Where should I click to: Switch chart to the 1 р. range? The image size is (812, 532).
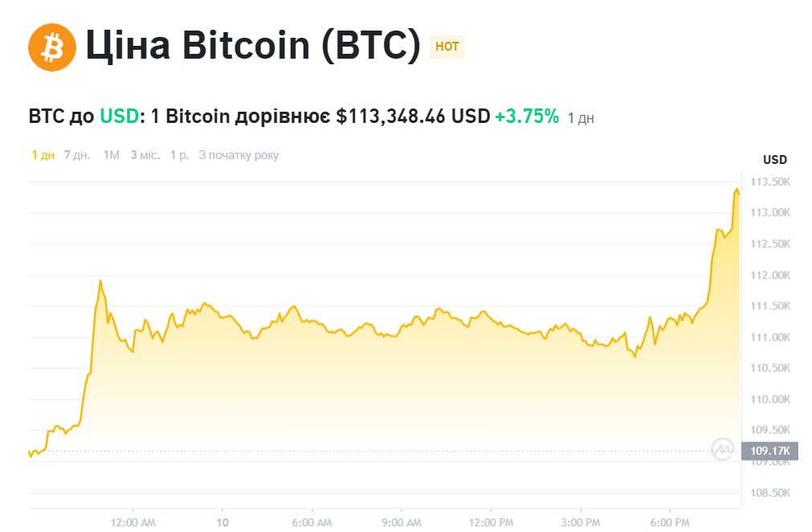[x=179, y=155]
